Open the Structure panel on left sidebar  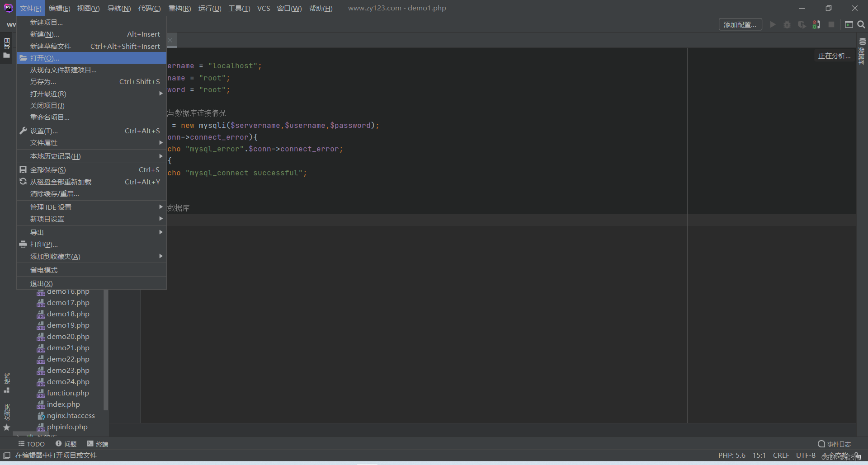[6, 382]
